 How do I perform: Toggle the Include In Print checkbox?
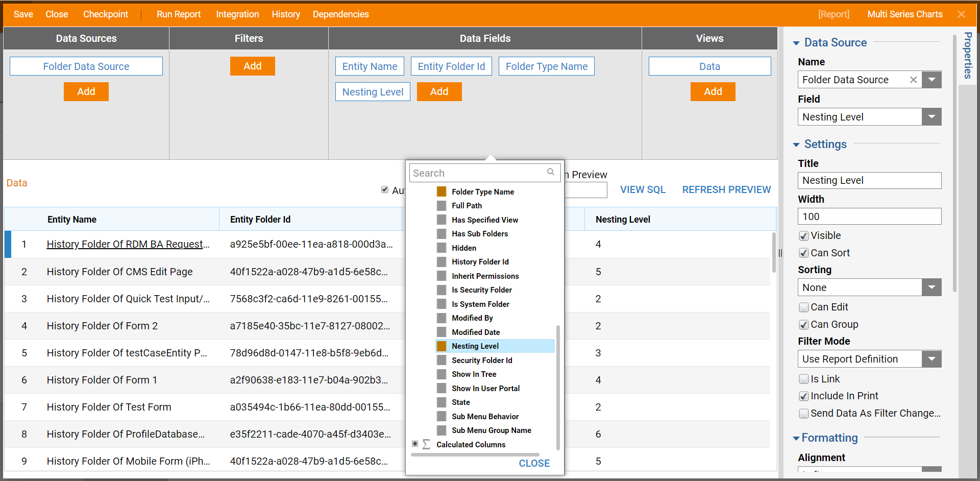coord(804,396)
